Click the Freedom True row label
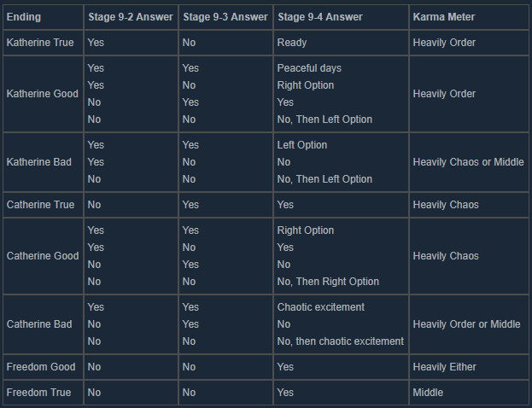This screenshot has width=532, height=408. click(x=39, y=393)
